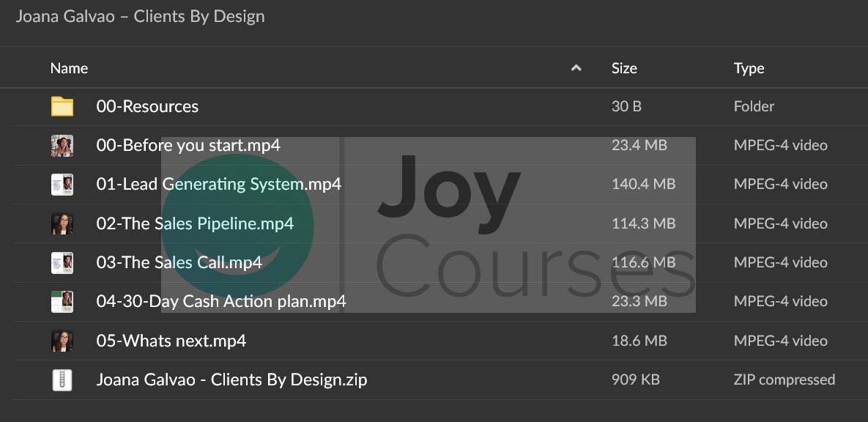
Task: Select the file 03-The Sales Call.mp4
Action: tap(179, 262)
